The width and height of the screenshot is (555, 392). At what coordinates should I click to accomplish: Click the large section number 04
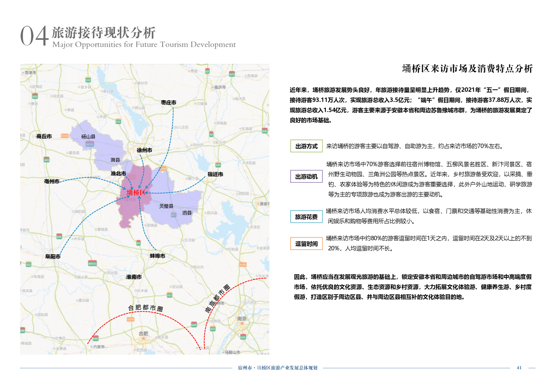(x=34, y=36)
